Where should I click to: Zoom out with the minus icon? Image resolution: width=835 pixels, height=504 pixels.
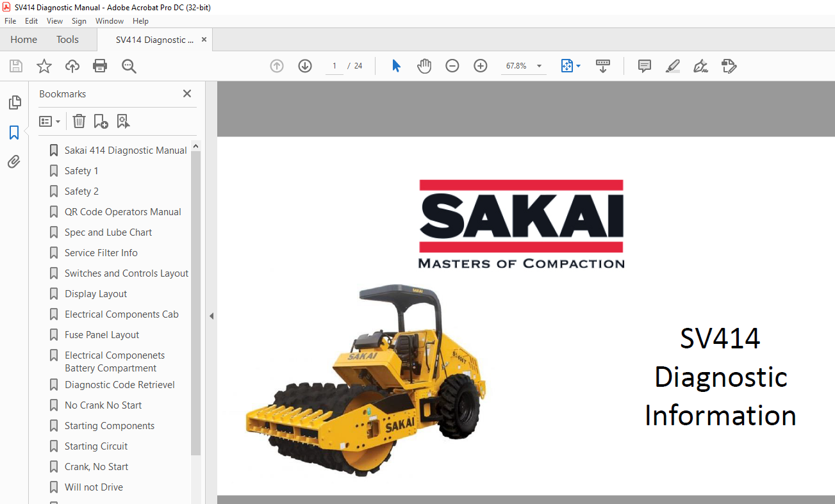[x=452, y=66]
